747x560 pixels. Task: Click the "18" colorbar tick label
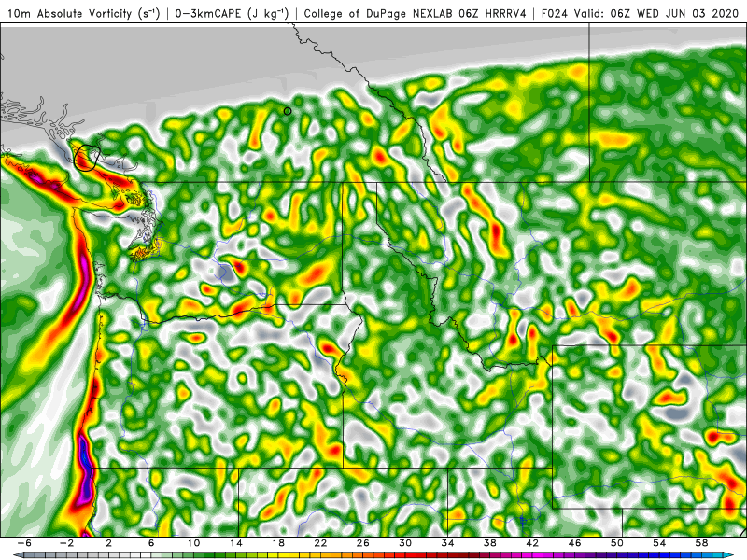coord(278,543)
